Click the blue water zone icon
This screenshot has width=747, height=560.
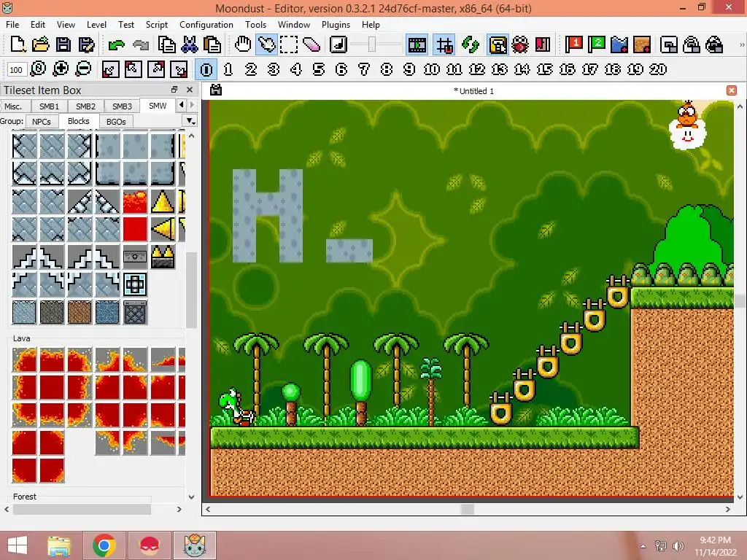[x=619, y=44]
